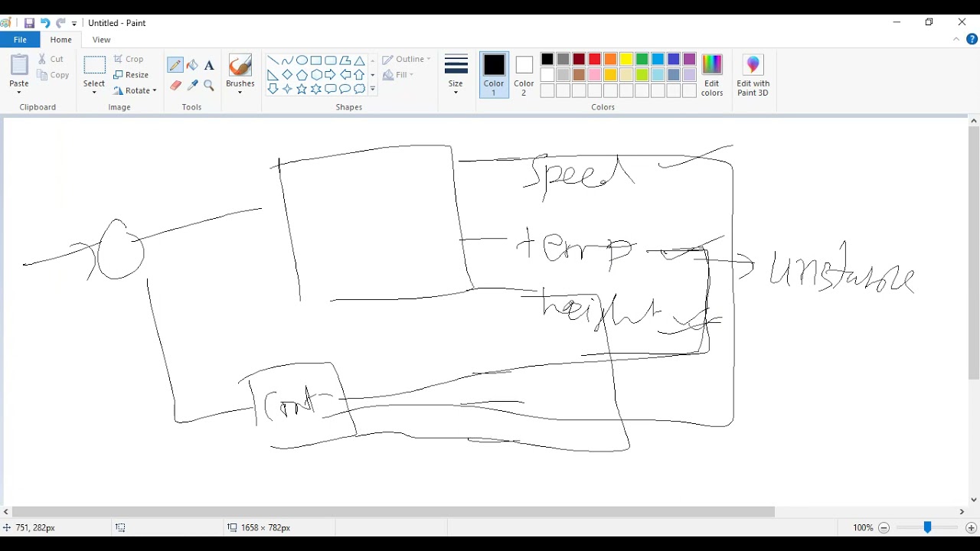Viewport: 980px width, 551px height.
Task: Open the Rotate dropdown menu
Action: pyautogui.click(x=135, y=90)
